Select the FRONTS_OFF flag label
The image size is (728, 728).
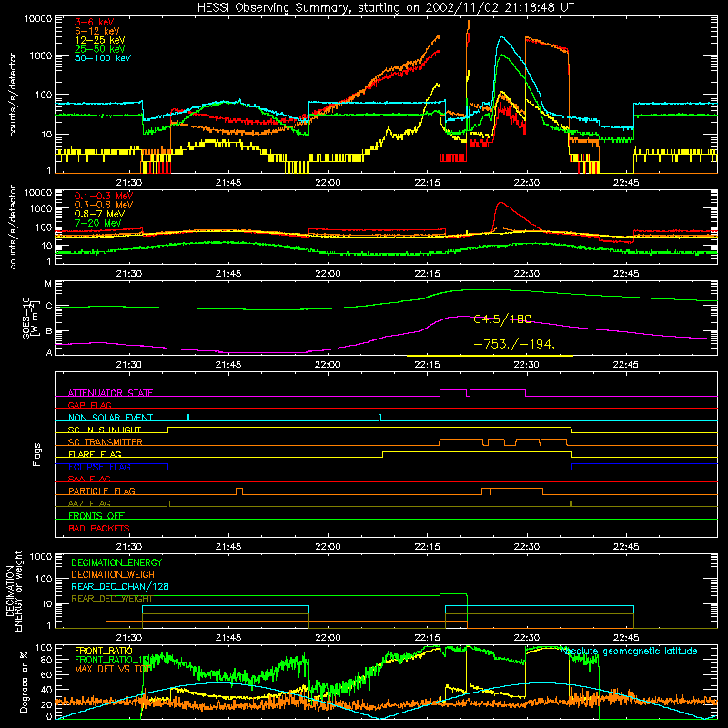point(96,515)
